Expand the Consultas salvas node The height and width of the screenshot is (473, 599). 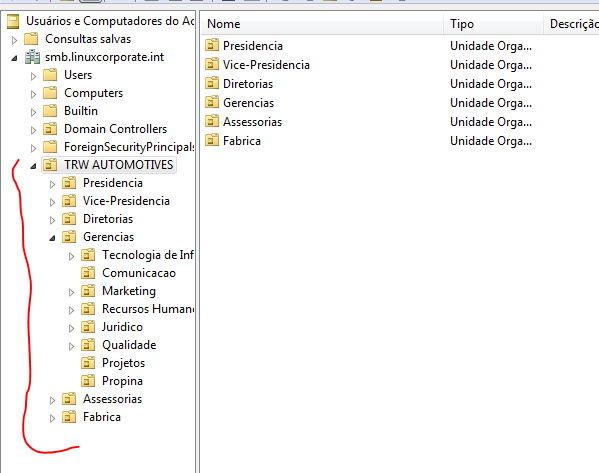15,40
